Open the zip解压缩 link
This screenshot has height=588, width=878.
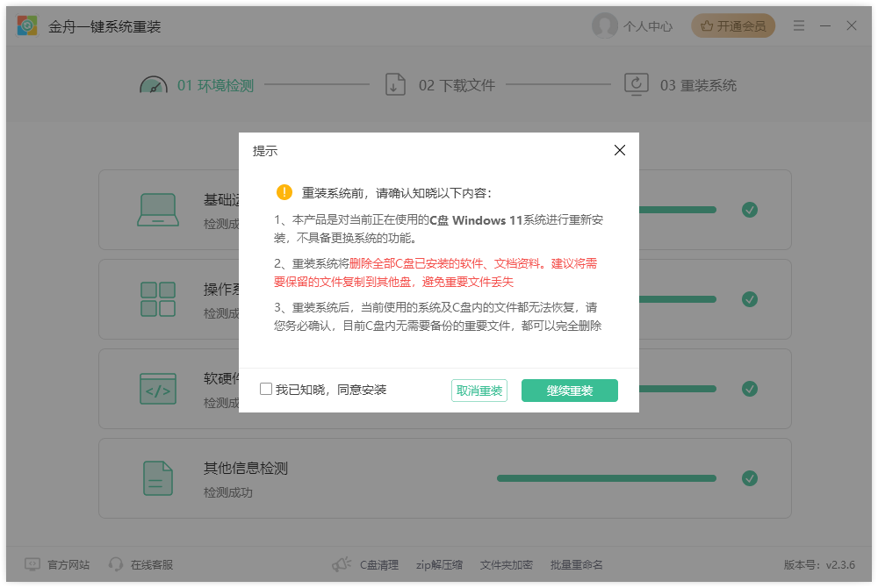click(x=440, y=565)
